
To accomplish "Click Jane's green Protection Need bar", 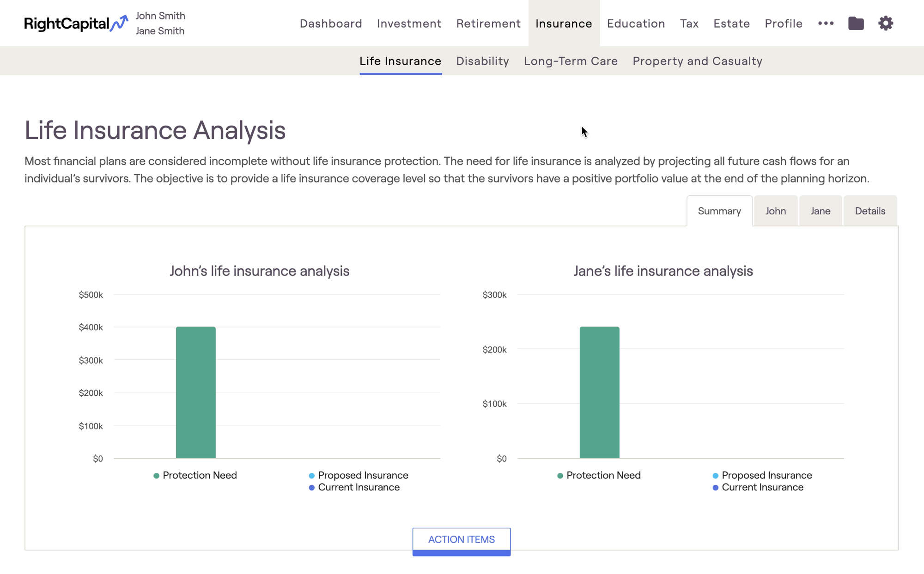I will point(599,393).
